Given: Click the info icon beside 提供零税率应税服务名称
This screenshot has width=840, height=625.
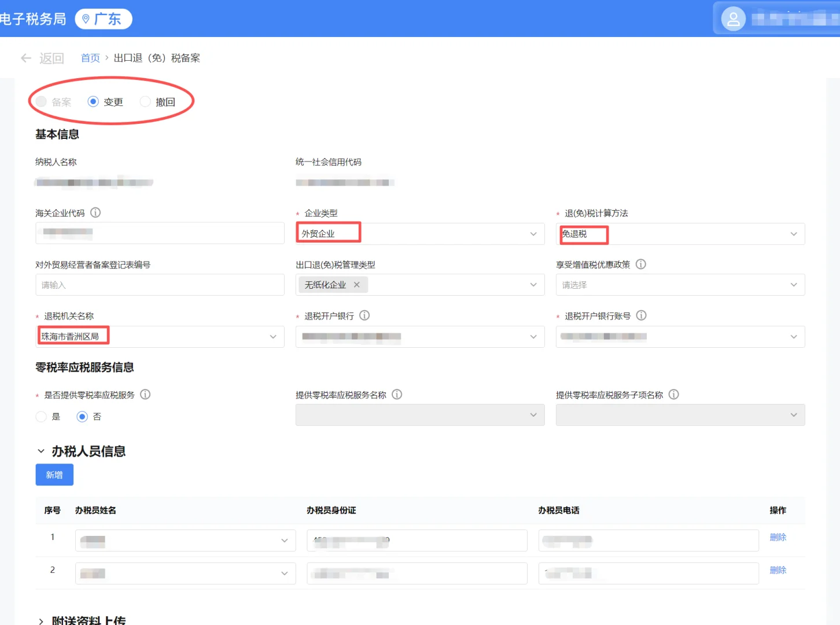Looking at the screenshot, I should pos(397,394).
